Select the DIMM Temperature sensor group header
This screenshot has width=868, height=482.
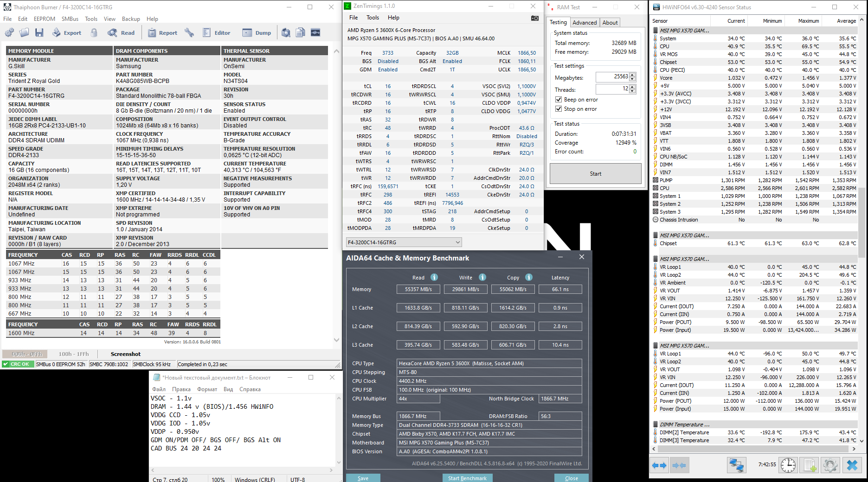[x=754, y=425]
